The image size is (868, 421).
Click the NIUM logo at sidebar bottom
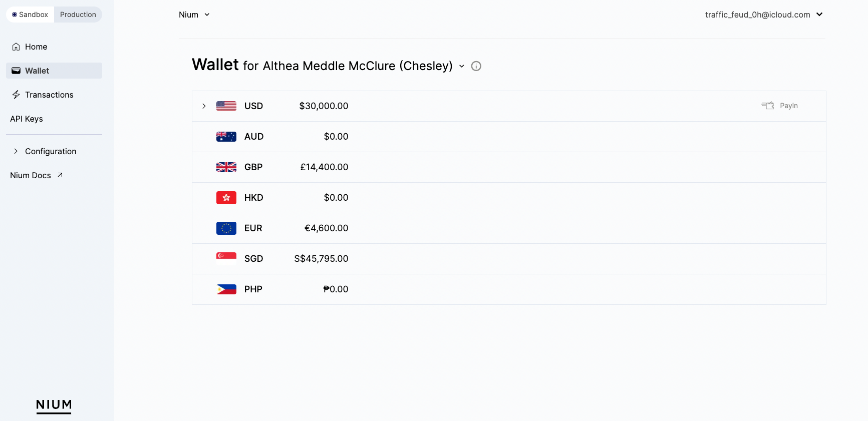pyautogui.click(x=54, y=406)
